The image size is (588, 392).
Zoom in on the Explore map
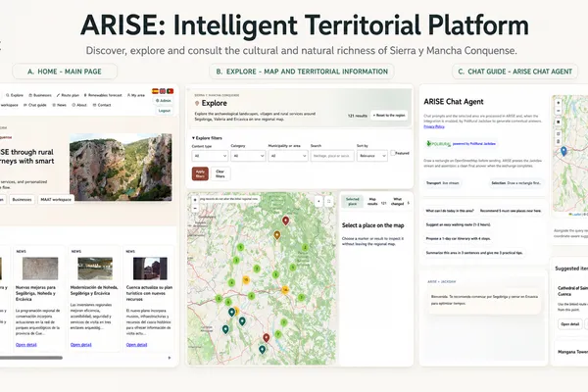[195, 200]
